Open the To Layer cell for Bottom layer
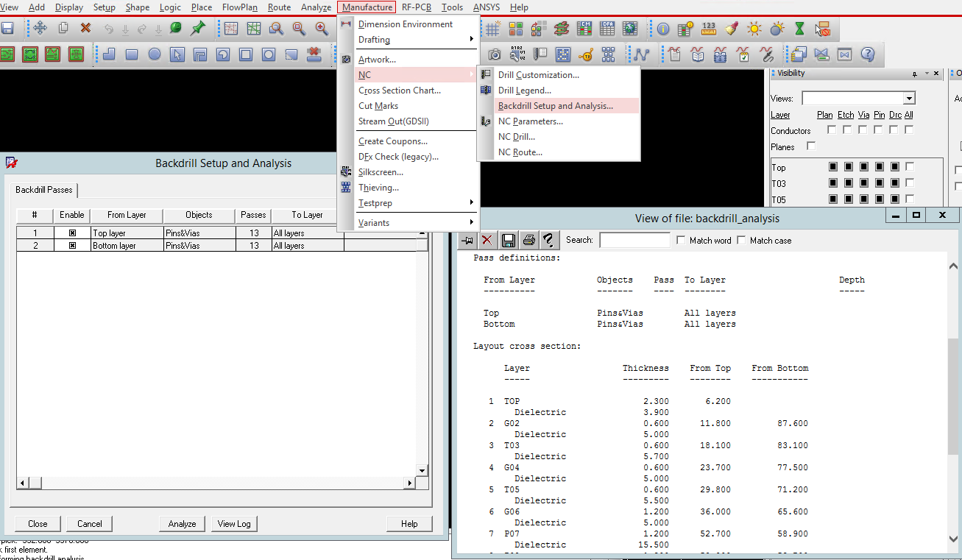Image resolution: width=962 pixels, height=560 pixels. [x=307, y=246]
